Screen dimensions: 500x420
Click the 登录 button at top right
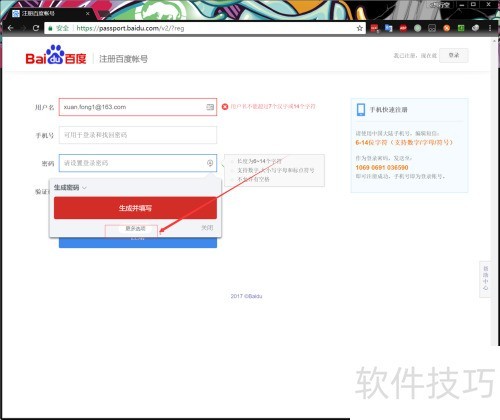454,55
